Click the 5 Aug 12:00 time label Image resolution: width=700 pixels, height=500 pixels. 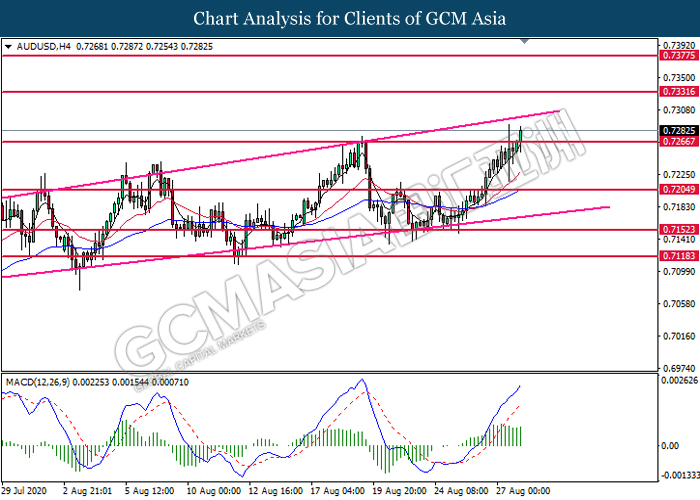[150, 491]
